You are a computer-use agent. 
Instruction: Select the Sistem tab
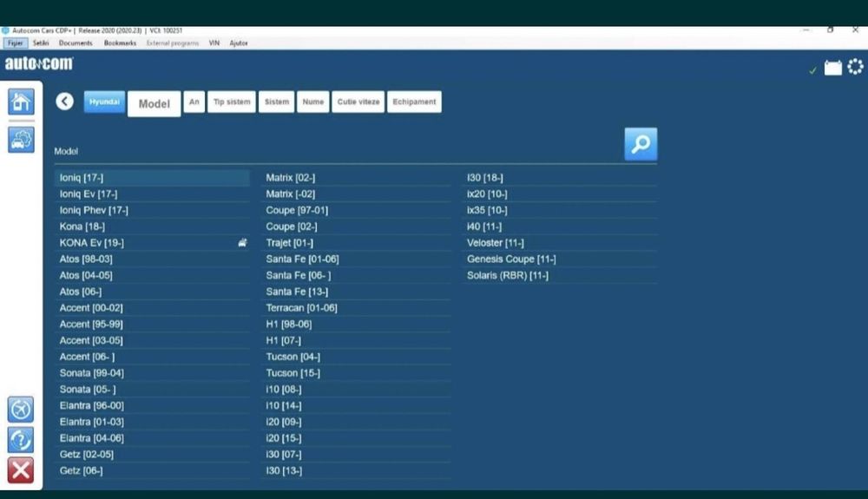276,102
